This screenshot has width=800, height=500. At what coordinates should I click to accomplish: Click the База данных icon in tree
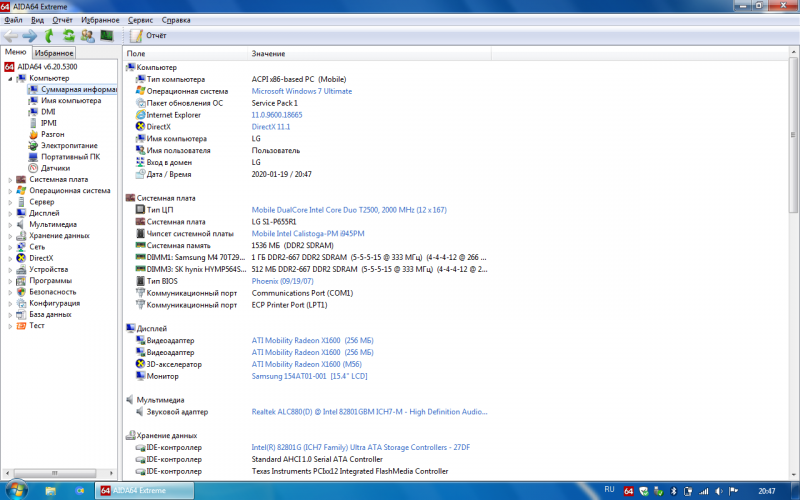coord(21,314)
